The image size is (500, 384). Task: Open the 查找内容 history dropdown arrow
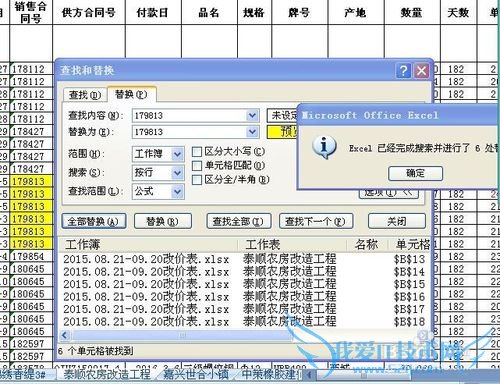coord(252,116)
